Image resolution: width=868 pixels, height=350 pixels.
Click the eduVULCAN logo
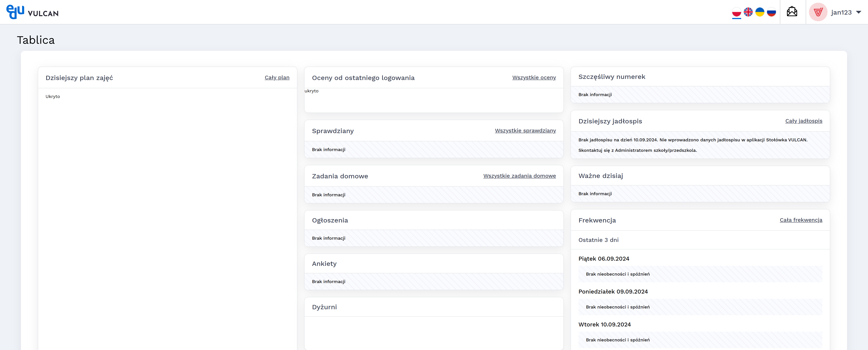click(x=32, y=12)
